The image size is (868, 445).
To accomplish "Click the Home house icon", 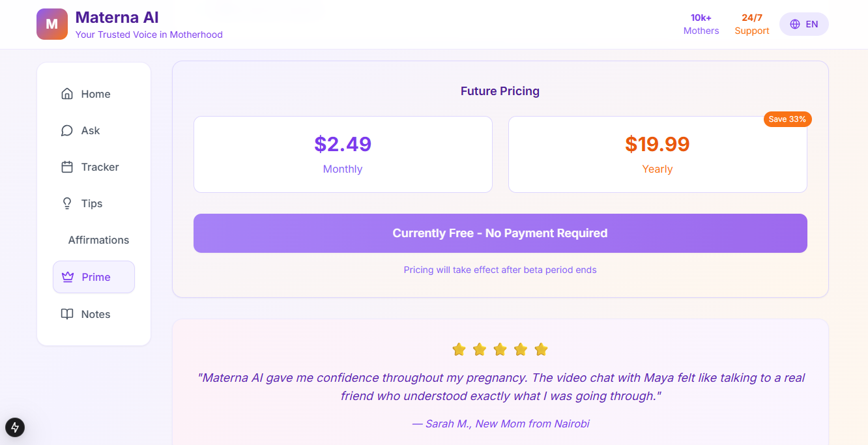I will pyautogui.click(x=67, y=94).
